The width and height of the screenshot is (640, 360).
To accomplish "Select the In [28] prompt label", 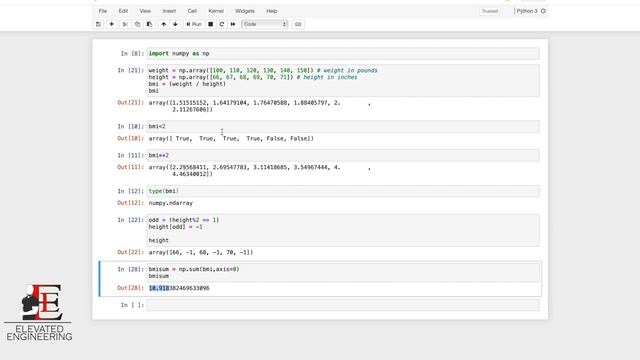I will coord(131,269).
